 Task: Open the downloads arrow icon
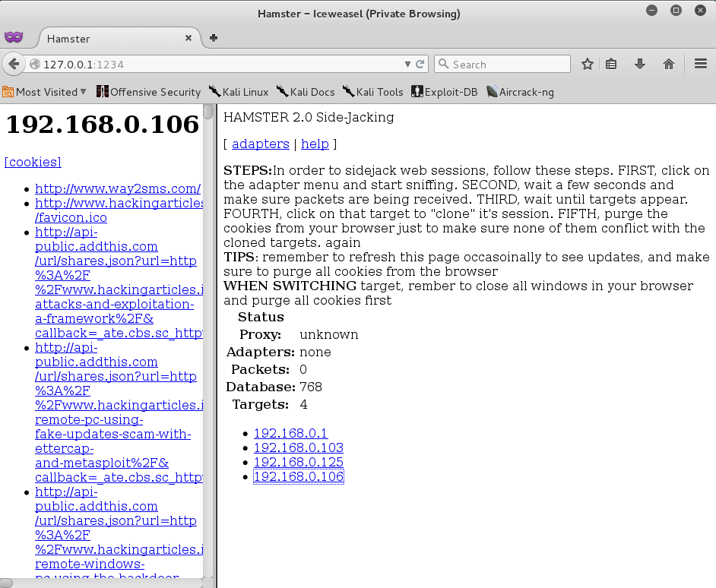coord(640,65)
